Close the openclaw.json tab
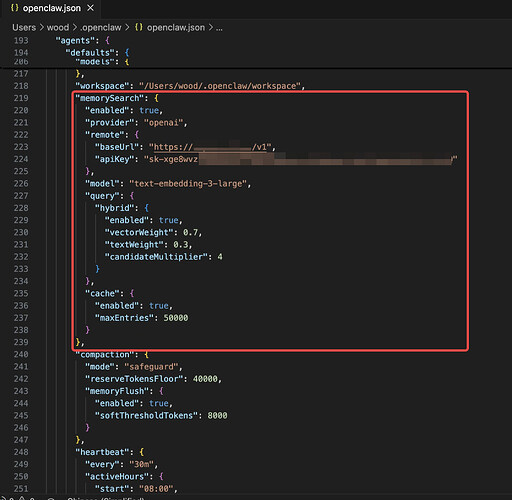This screenshot has width=512, height=500. 90,8
